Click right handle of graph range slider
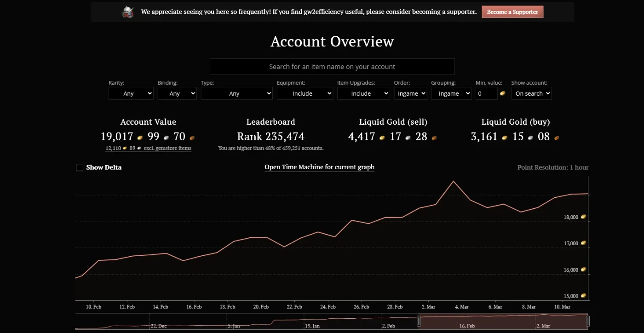This screenshot has height=333, width=644. [588, 321]
